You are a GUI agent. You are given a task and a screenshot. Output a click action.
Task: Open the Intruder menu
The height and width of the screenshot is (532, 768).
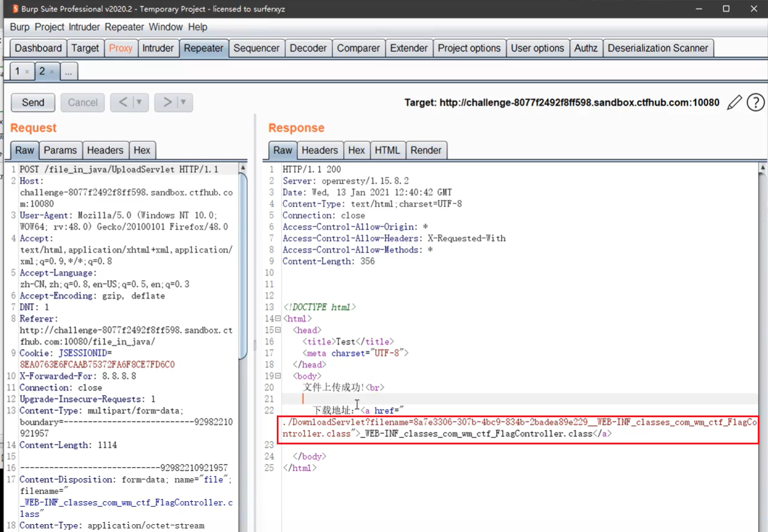[85, 27]
